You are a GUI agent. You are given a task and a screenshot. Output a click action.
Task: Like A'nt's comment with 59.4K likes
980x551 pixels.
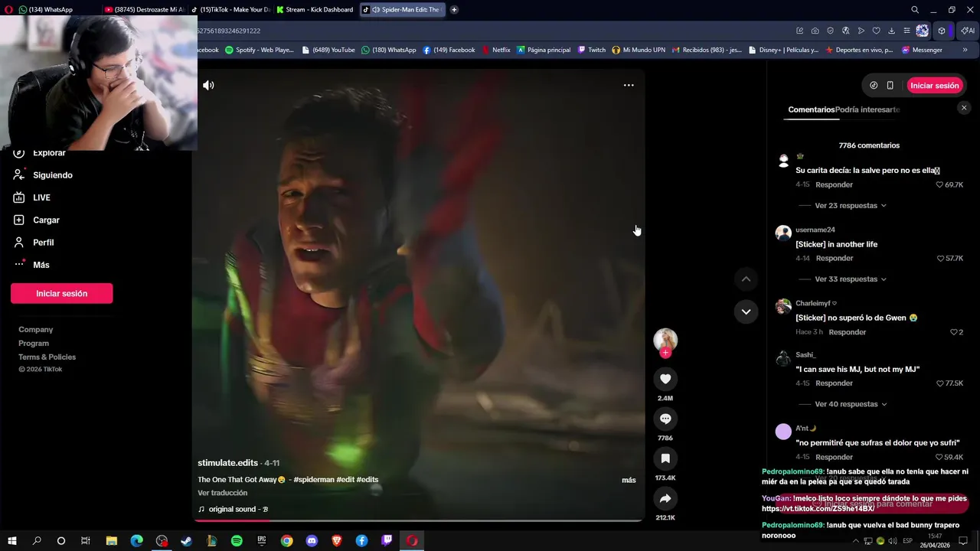[x=940, y=457]
